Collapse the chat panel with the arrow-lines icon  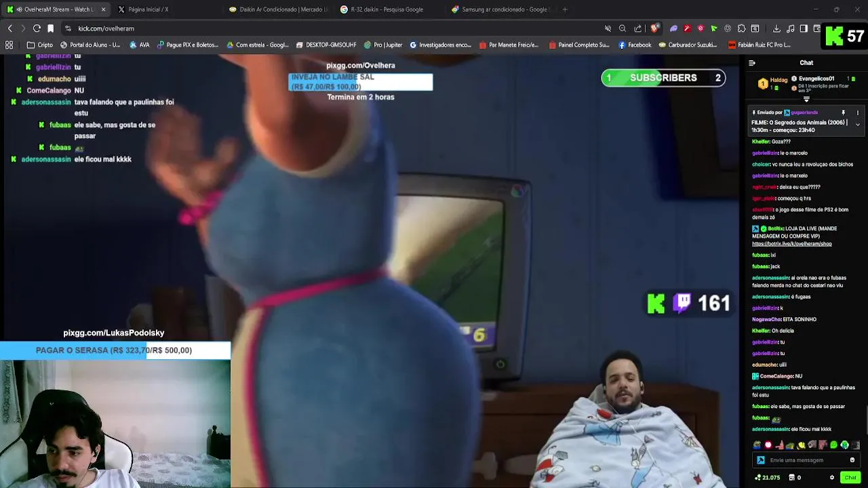click(751, 63)
